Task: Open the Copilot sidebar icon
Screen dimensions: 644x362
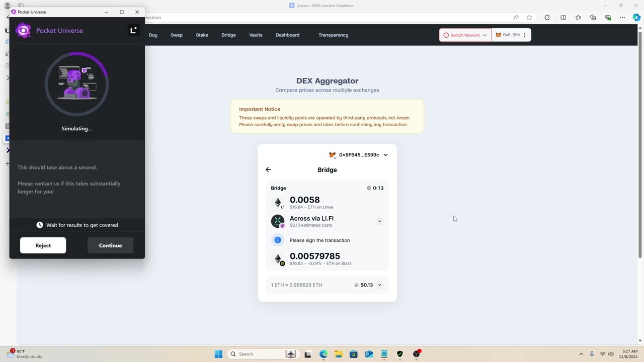Action: 636,18
